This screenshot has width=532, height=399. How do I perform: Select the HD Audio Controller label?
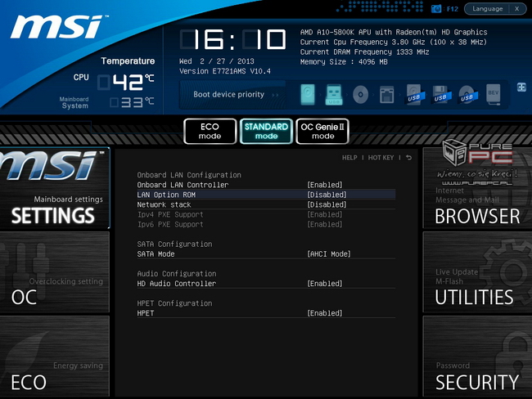(x=177, y=284)
